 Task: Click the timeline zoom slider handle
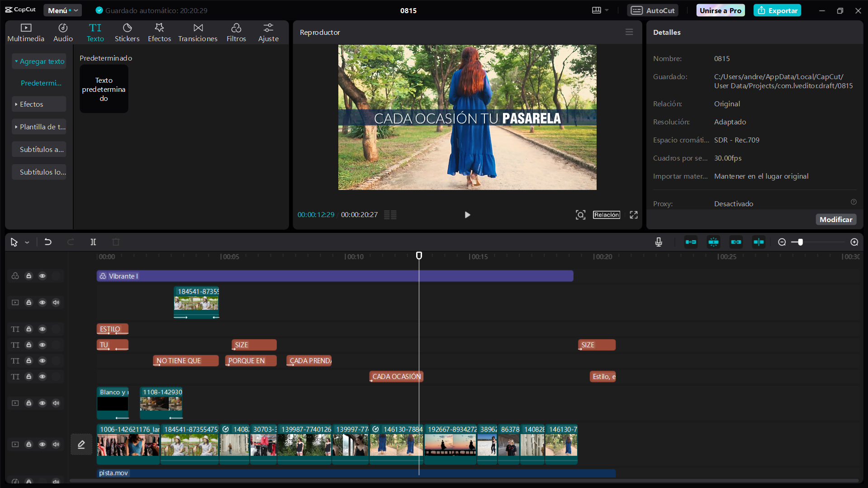pyautogui.click(x=800, y=242)
